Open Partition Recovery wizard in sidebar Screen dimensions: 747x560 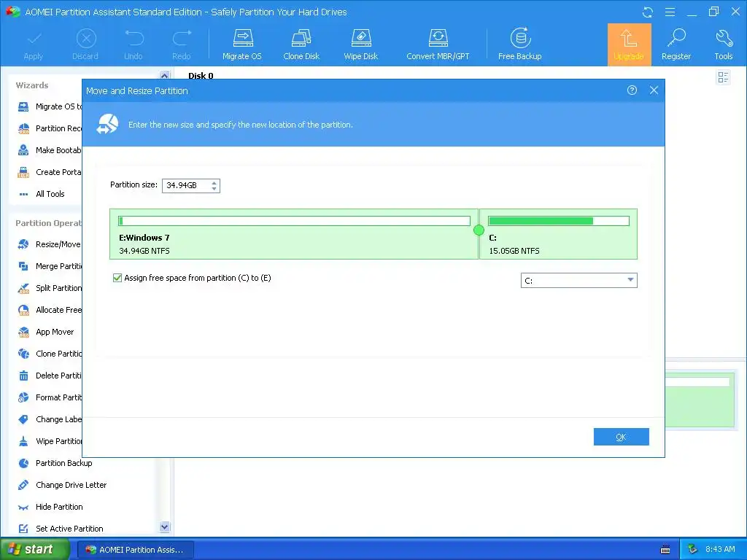pyautogui.click(x=49, y=128)
